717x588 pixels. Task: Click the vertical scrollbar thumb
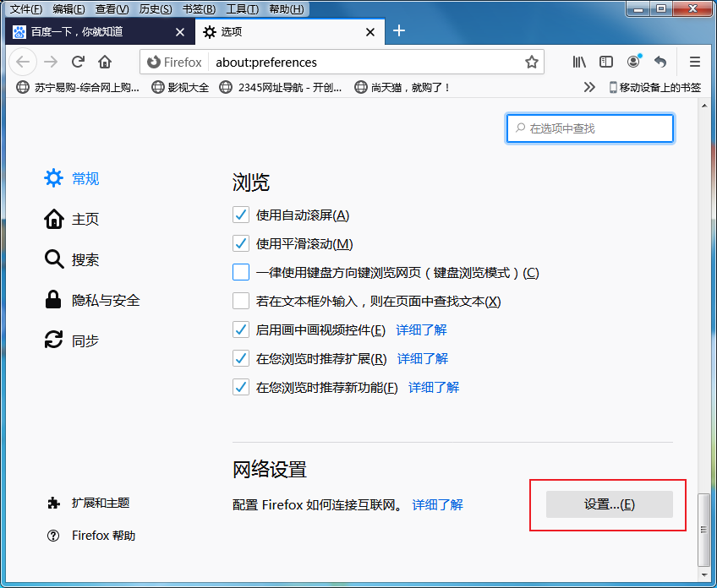(703, 530)
